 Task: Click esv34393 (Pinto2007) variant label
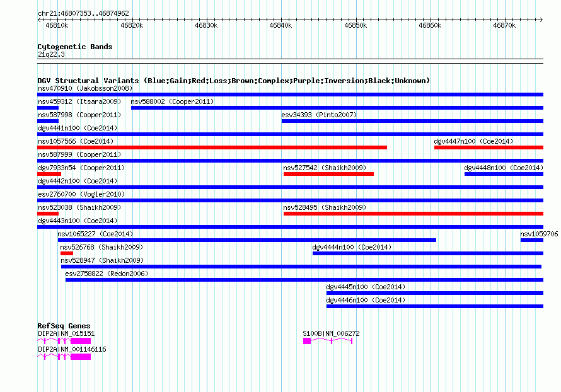pyautogui.click(x=319, y=115)
